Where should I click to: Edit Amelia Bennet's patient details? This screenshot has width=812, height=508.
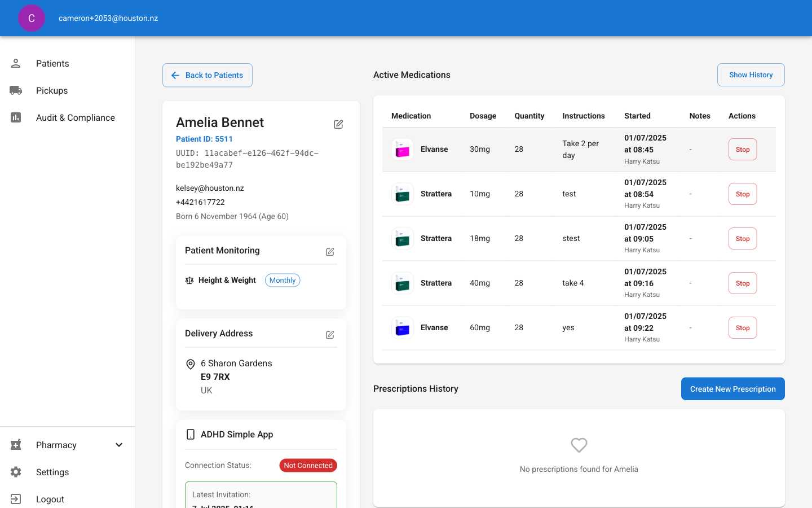tap(338, 124)
